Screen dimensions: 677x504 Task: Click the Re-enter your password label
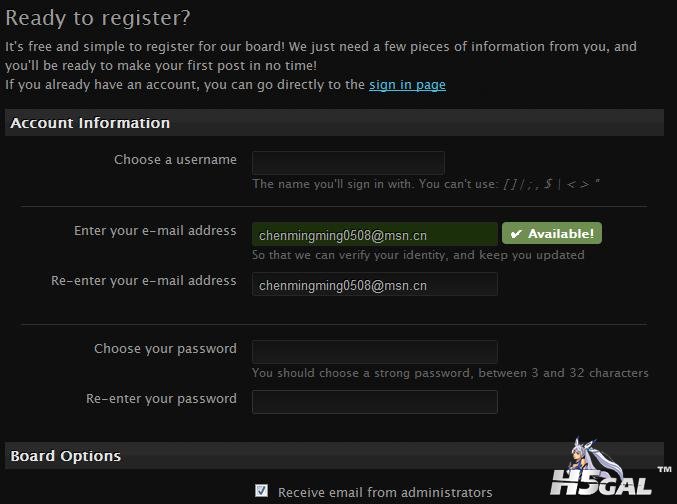click(161, 399)
